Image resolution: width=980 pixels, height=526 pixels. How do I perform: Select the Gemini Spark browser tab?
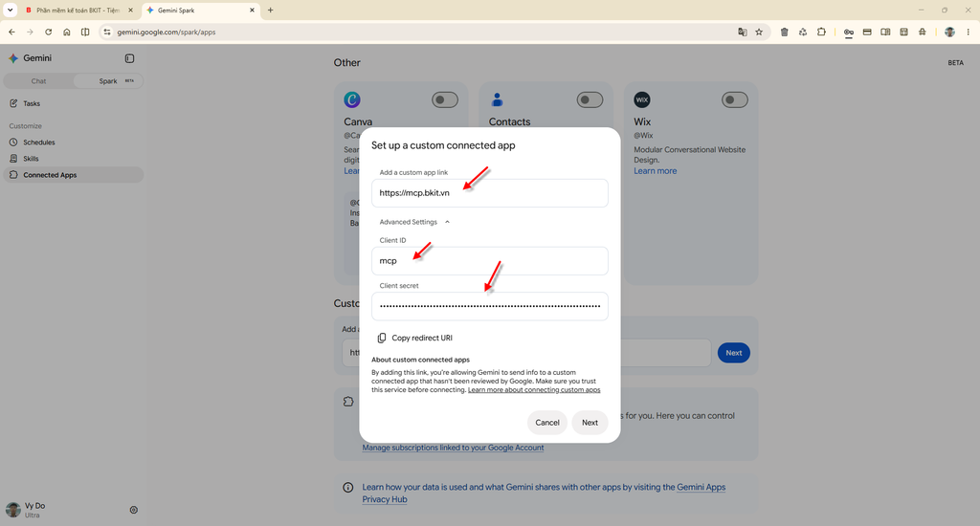[x=201, y=10]
